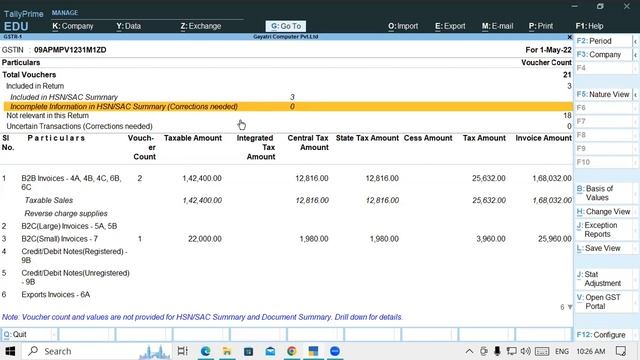The height and width of the screenshot is (360, 640).
Task: Select Uncertain Transactions (Corrections needed) row
Action: click(x=287, y=126)
